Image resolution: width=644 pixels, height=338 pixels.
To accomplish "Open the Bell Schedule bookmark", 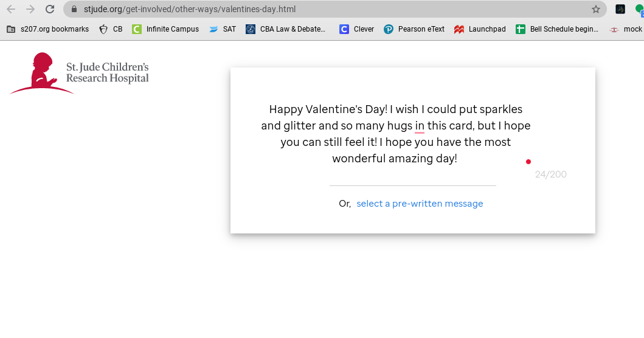I will (557, 29).
